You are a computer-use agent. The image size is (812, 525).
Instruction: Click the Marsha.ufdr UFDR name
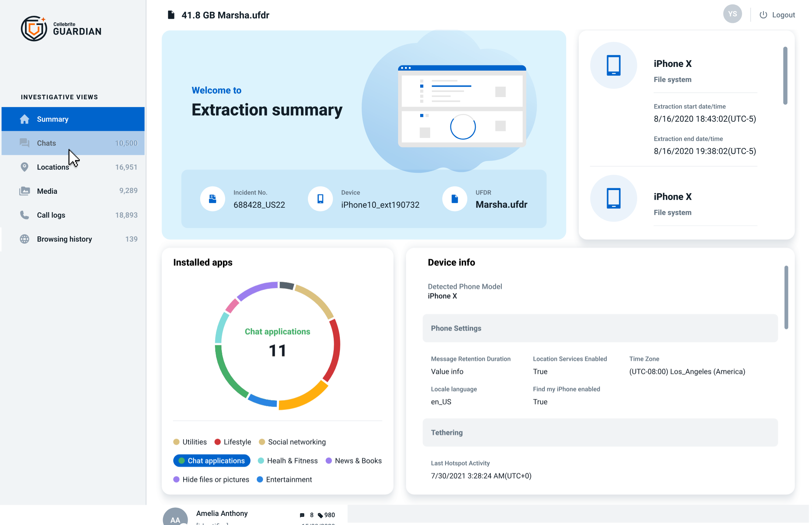[501, 204]
